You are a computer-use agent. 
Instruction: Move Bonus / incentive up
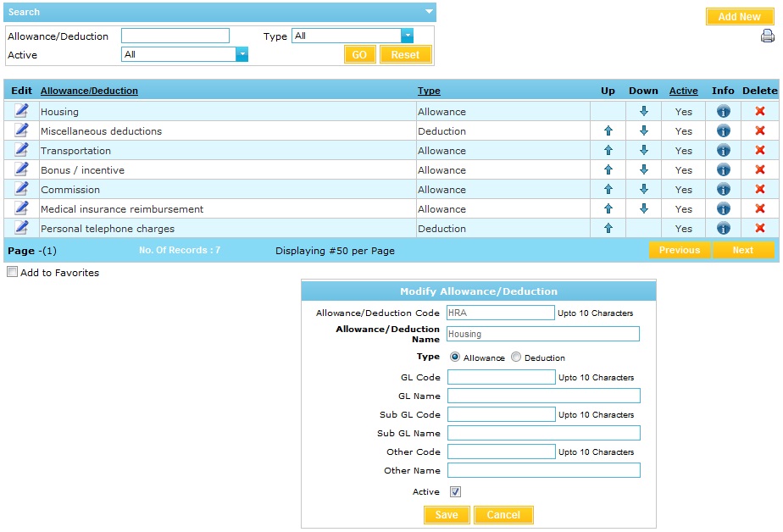point(608,169)
